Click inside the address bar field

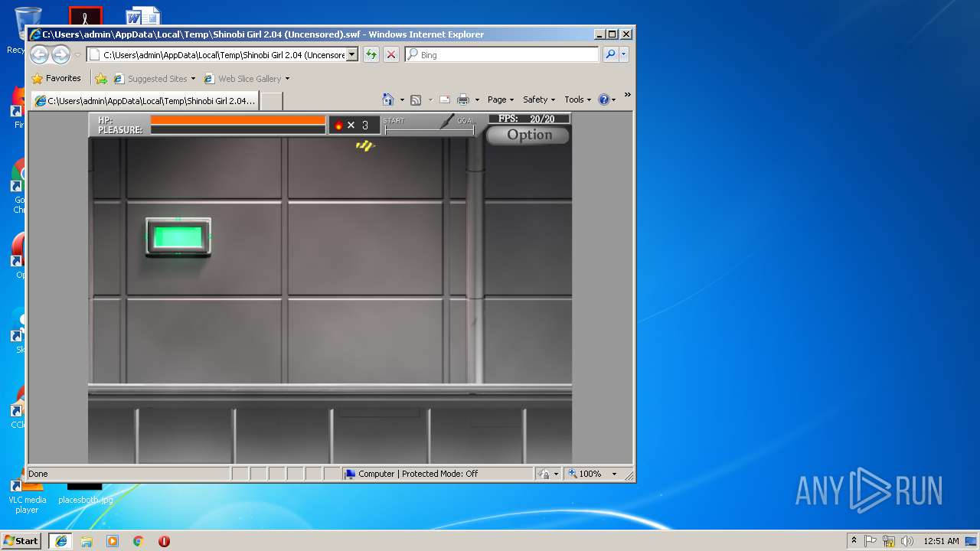tap(222, 54)
